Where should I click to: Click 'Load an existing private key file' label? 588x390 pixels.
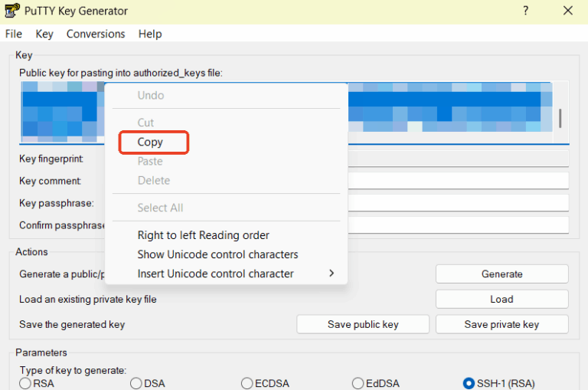[x=88, y=299]
